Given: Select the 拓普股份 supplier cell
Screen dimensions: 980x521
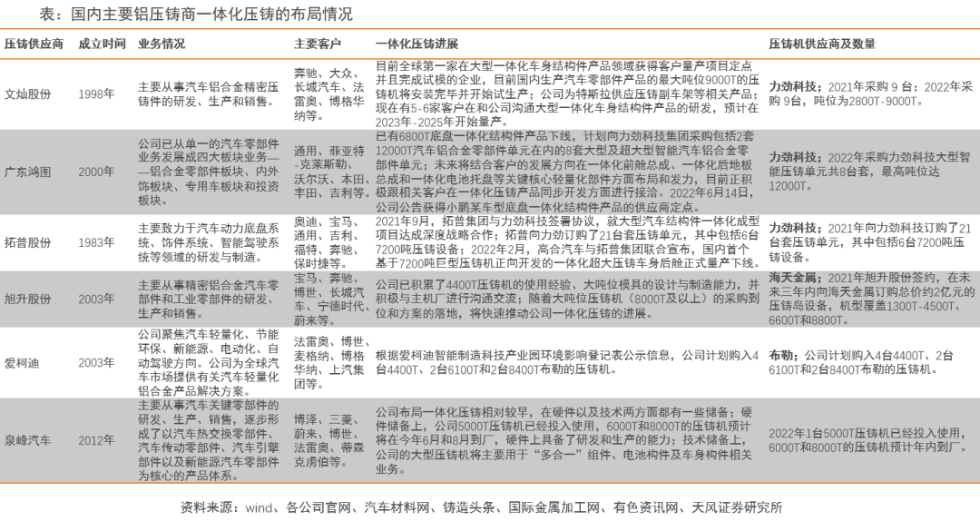Looking at the screenshot, I should [x=27, y=242].
